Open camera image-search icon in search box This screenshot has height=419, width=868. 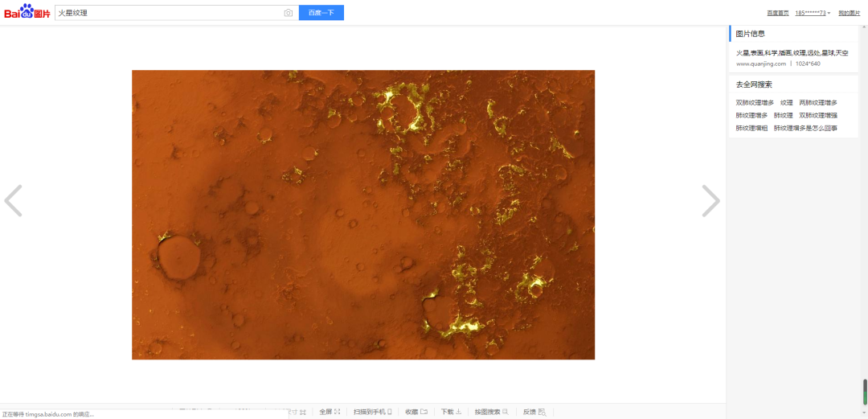288,13
